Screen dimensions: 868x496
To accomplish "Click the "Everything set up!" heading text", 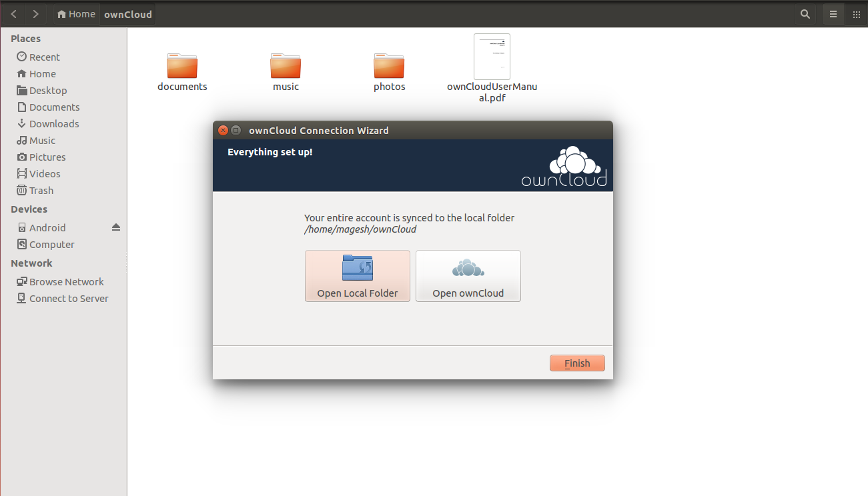I will pos(270,152).
